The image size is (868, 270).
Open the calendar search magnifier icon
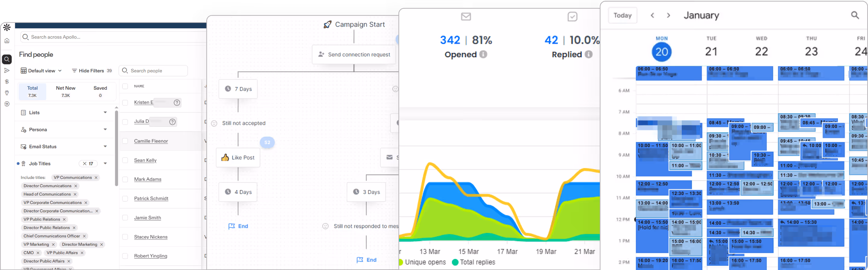pyautogui.click(x=855, y=15)
